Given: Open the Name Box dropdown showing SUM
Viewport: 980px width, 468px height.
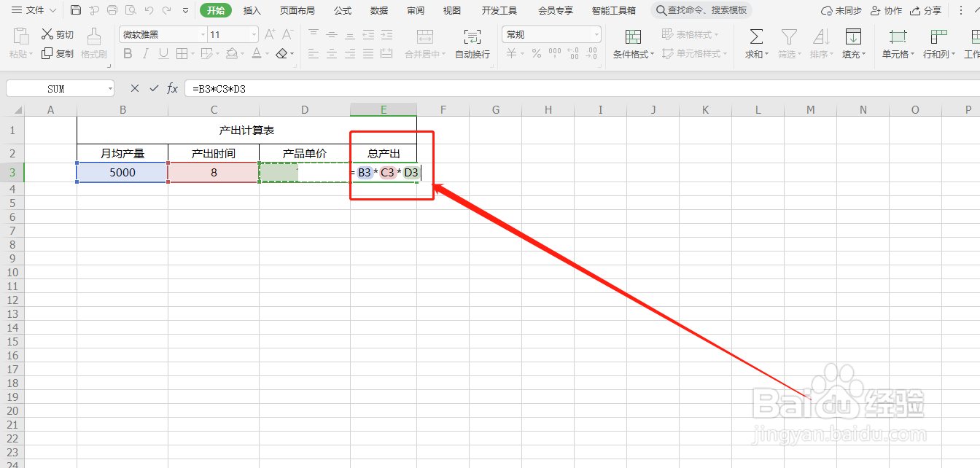Looking at the screenshot, I should tap(110, 88).
